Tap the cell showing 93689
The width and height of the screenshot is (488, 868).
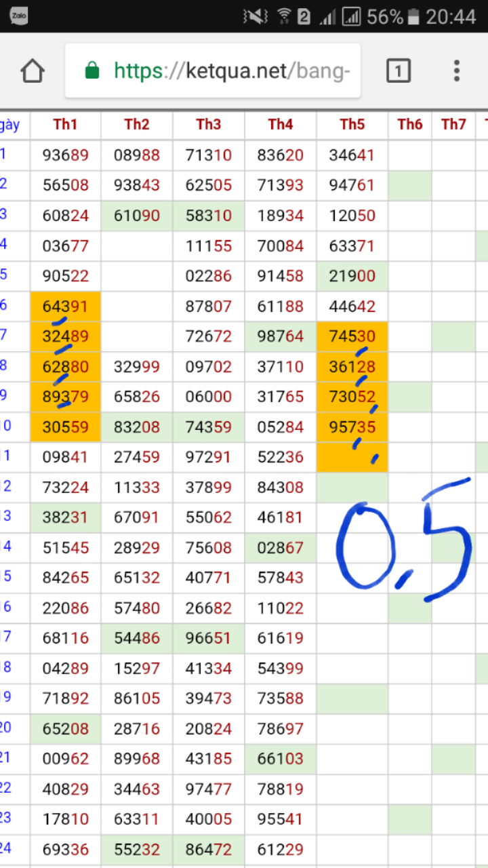66,155
